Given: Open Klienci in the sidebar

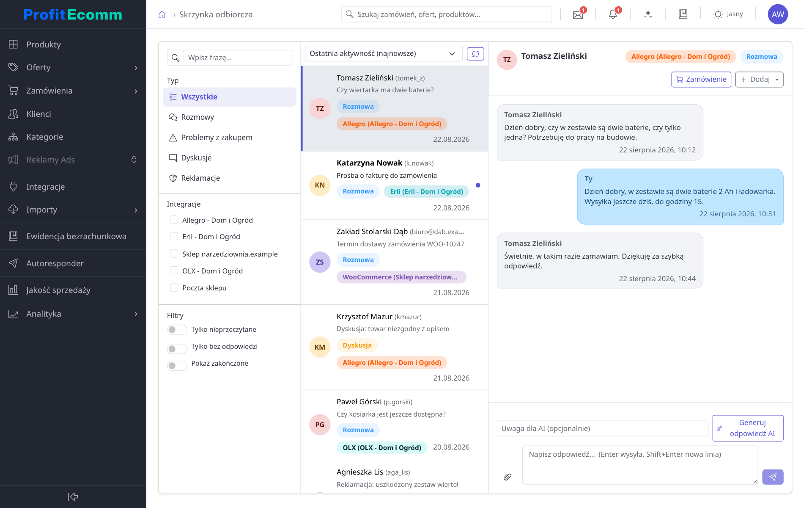Looking at the screenshot, I should [73, 114].
